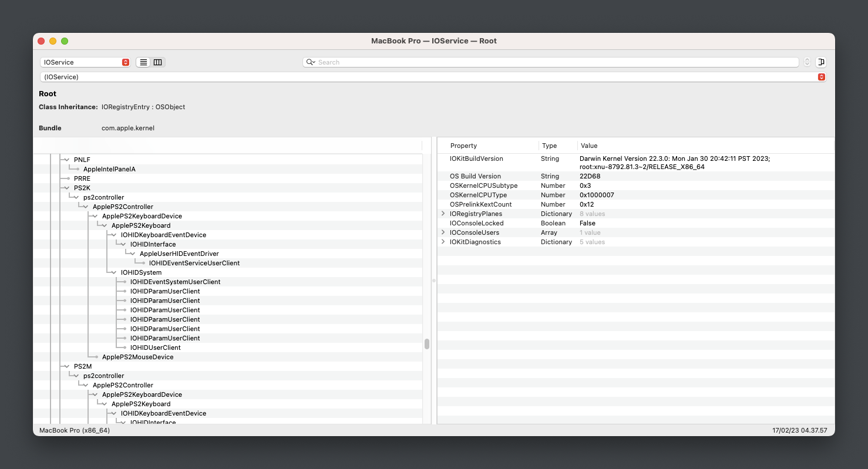Click the search result stepper arrows
This screenshot has width=868, height=469.
point(807,62)
